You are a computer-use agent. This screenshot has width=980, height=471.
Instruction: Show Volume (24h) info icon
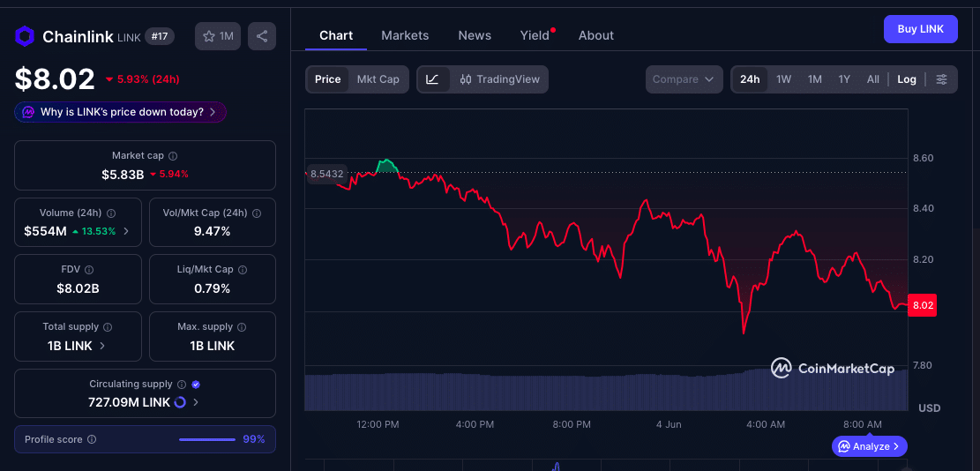pyautogui.click(x=112, y=213)
